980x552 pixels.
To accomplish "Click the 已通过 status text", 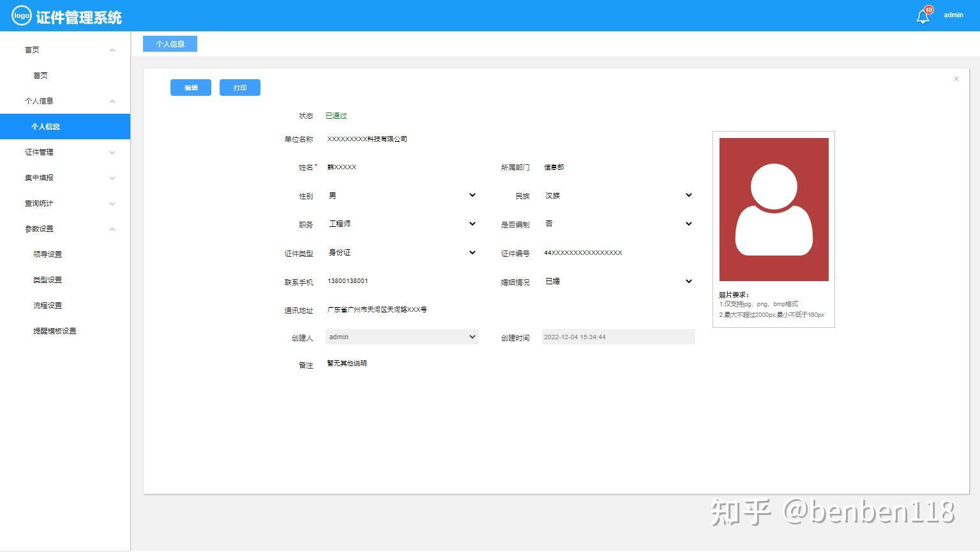I will 336,116.
